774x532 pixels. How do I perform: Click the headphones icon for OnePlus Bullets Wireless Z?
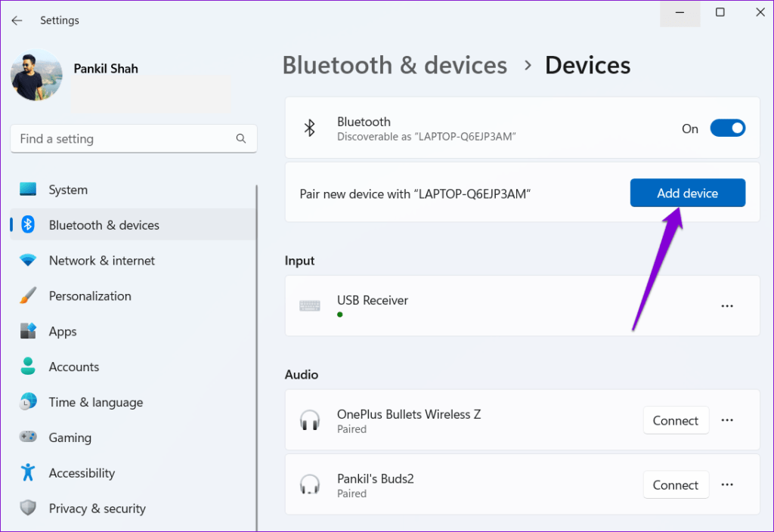[310, 420]
